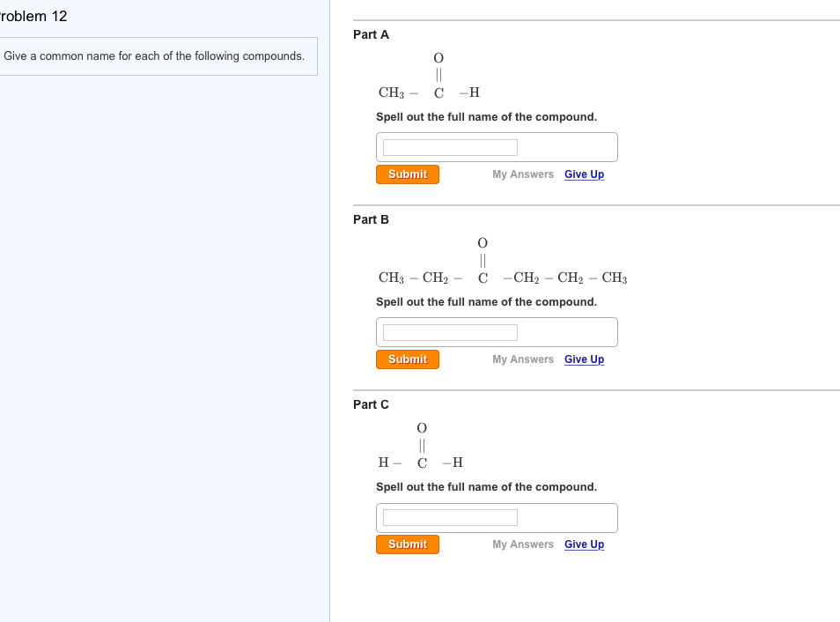Open the Give Up link in Part C
Viewport: 840px width, 622px height.
[584, 544]
